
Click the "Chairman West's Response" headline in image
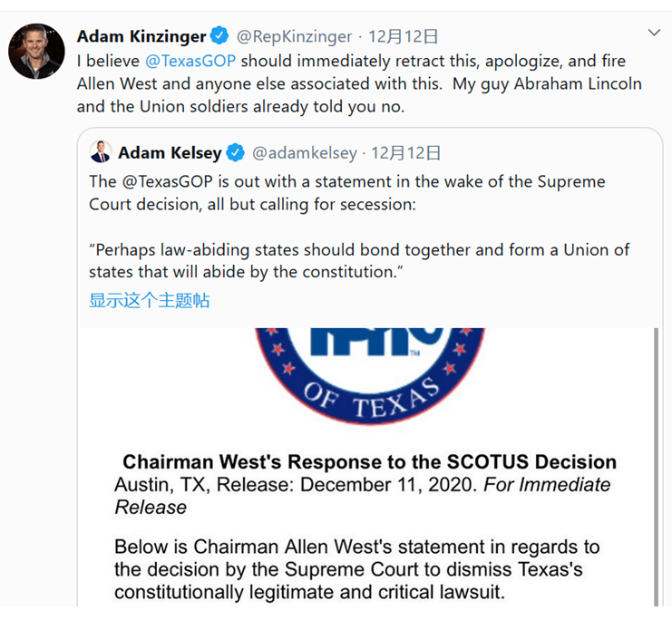pyautogui.click(x=369, y=462)
